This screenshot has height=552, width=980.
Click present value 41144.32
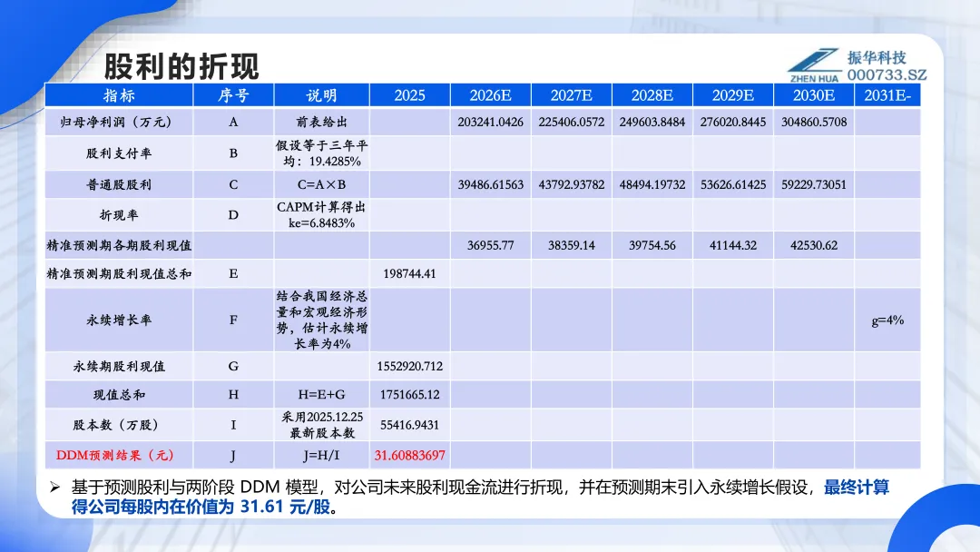(x=733, y=245)
